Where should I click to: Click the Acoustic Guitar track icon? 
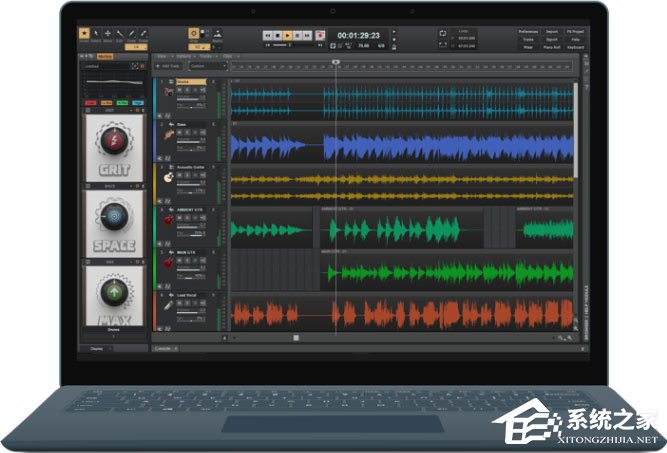pyautogui.click(x=168, y=177)
